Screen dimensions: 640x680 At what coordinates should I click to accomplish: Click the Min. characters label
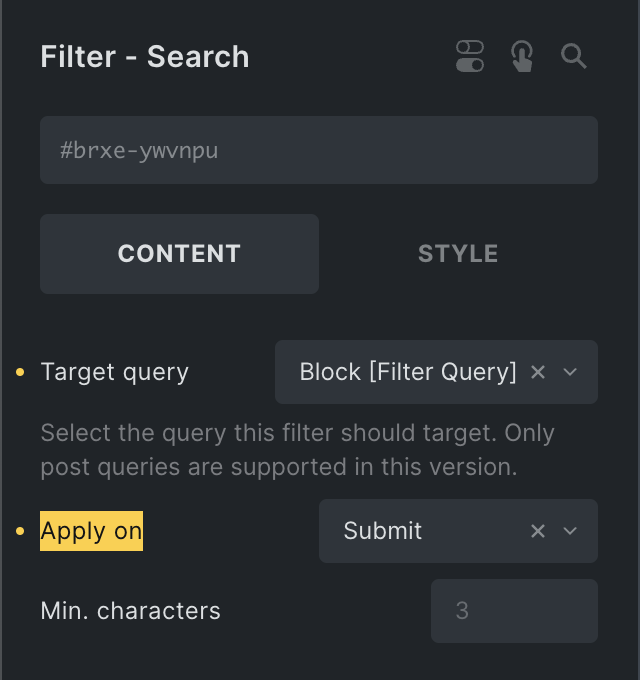point(130,610)
